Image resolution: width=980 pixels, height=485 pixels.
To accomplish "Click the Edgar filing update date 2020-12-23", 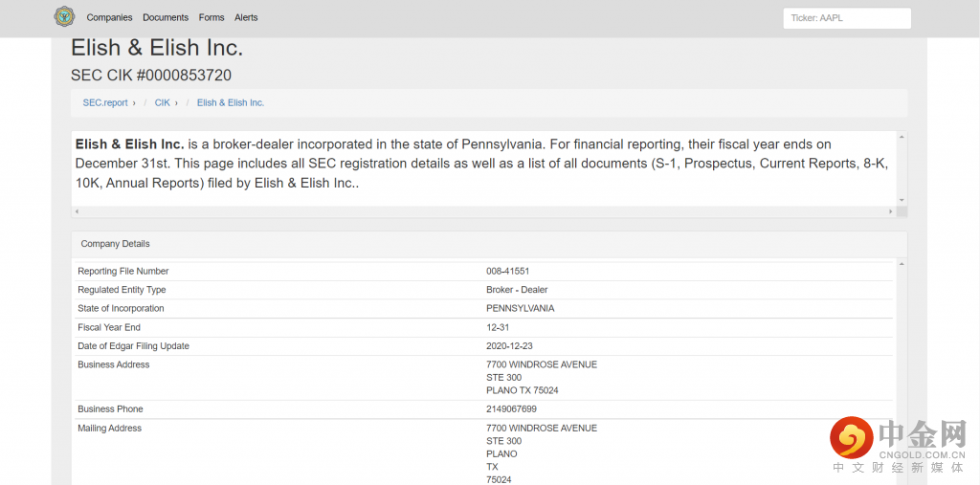I will click(x=510, y=346).
